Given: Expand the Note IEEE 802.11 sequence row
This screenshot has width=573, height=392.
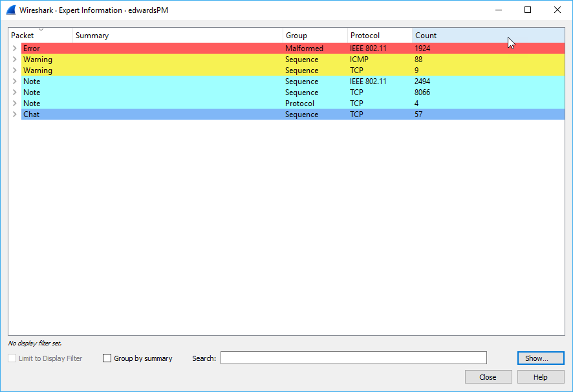Looking at the screenshot, I should pos(14,82).
